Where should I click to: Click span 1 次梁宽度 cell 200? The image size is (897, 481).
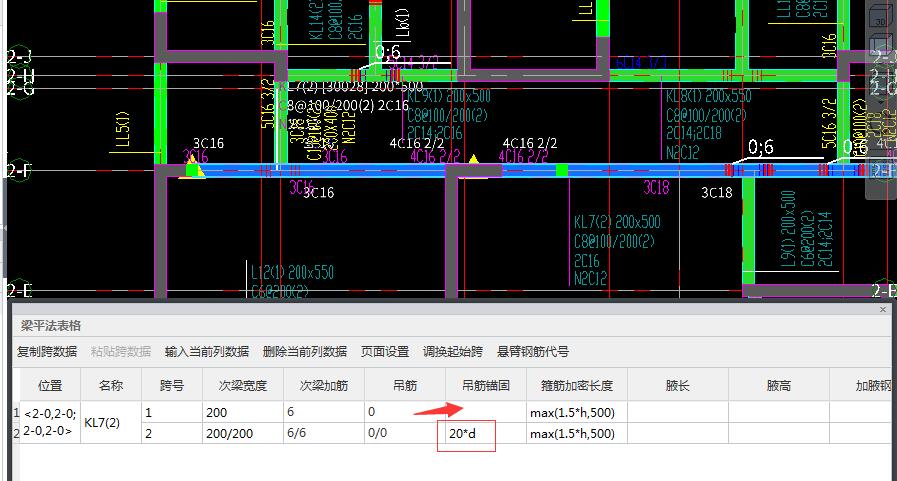click(243, 412)
